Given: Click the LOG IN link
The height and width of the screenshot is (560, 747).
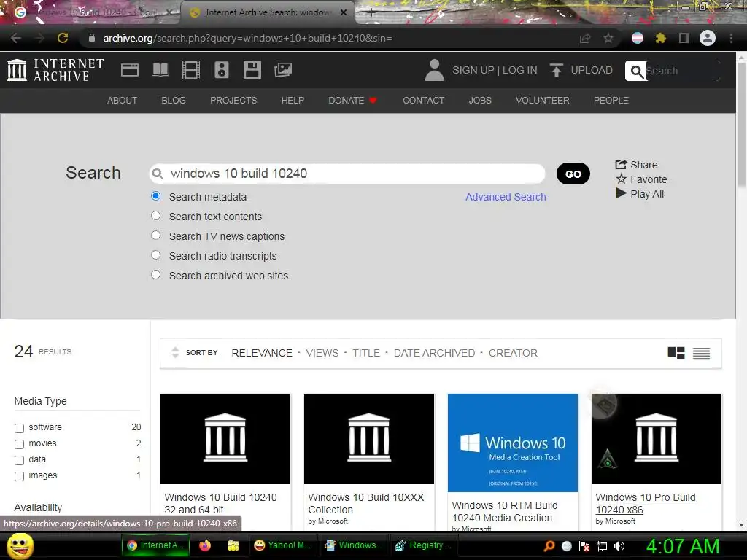Looking at the screenshot, I should [x=519, y=70].
